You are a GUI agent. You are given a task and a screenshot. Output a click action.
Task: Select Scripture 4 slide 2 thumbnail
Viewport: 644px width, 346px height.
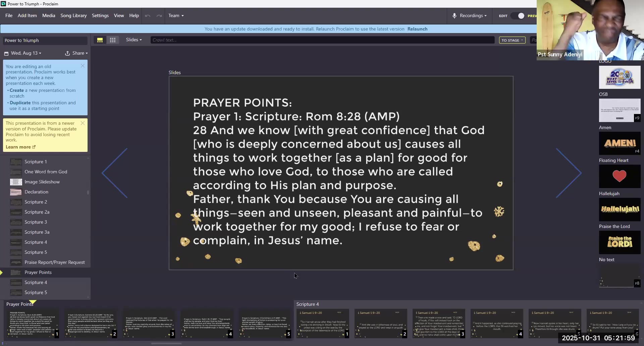(x=381, y=324)
